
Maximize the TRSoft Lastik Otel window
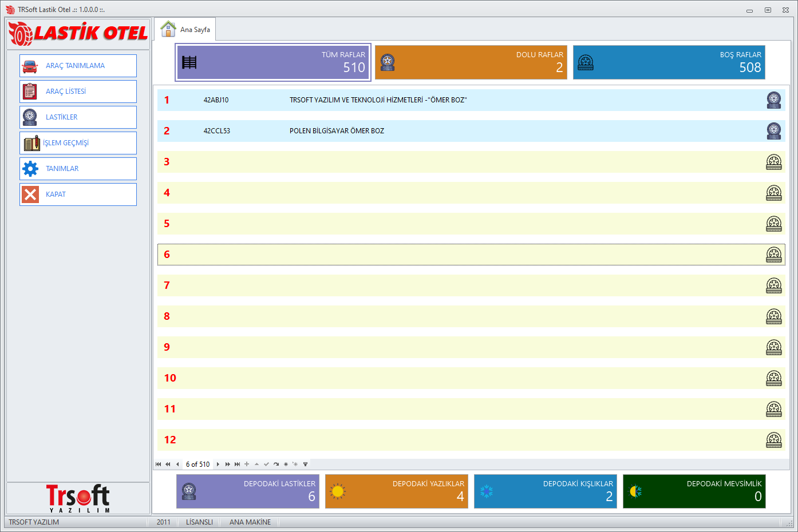pos(768,10)
